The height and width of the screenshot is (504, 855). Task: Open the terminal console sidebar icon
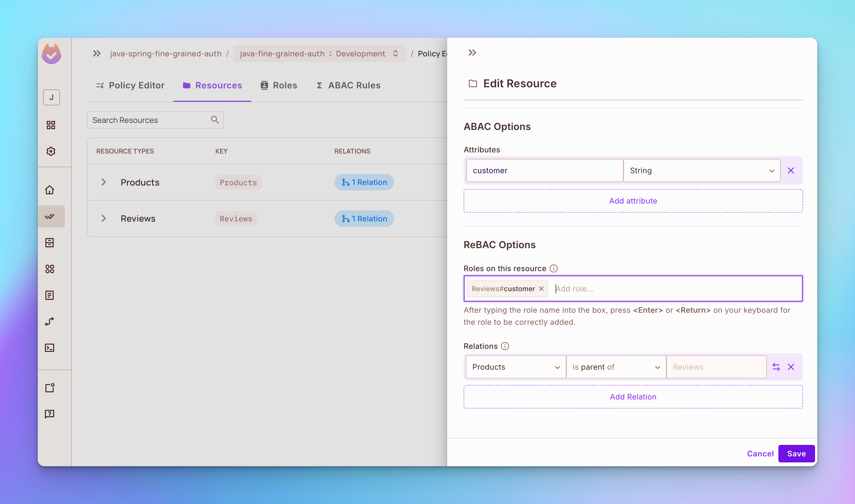50,348
